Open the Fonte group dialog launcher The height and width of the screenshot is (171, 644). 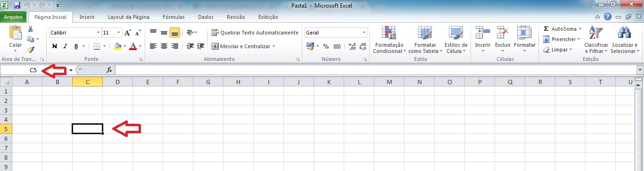tap(141, 60)
